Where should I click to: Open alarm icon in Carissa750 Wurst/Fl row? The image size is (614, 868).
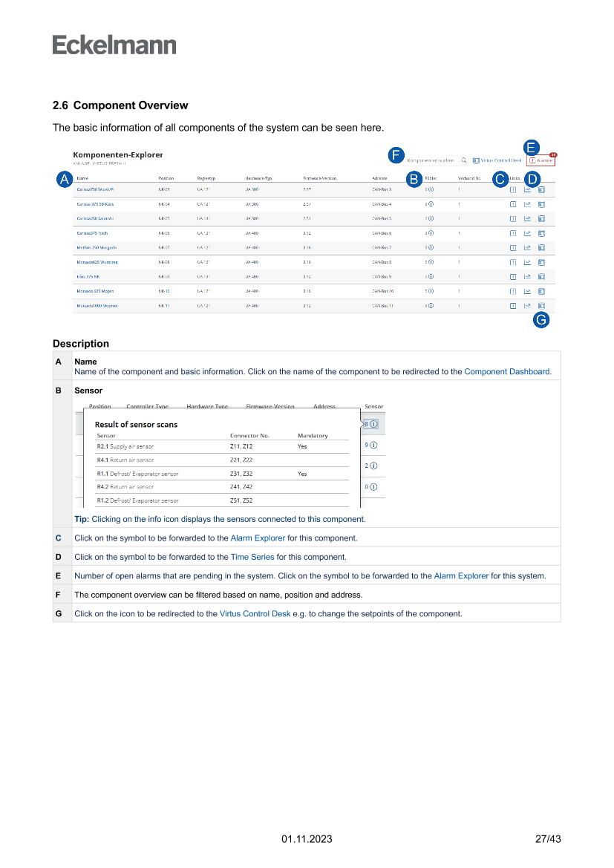513,190
